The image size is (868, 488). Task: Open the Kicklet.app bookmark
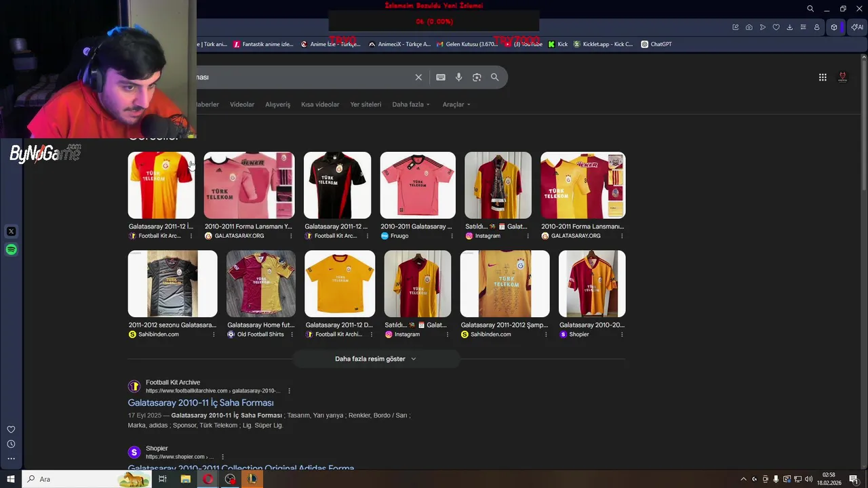pos(604,44)
